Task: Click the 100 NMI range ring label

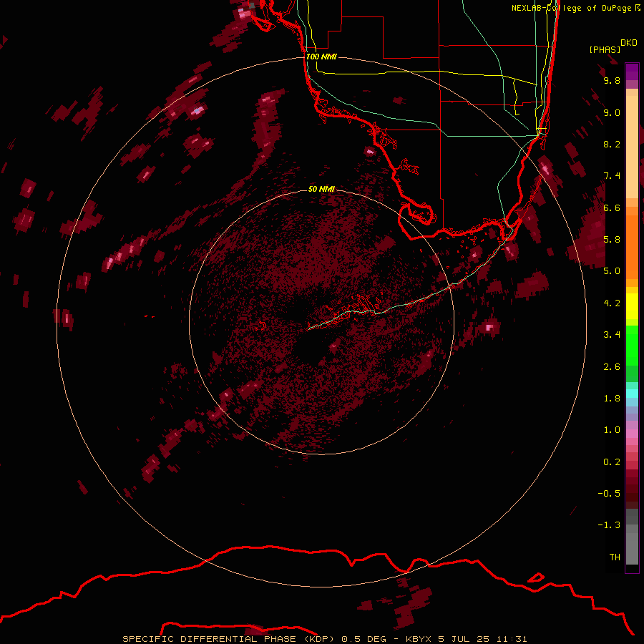Action: pyautogui.click(x=321, y=57)
